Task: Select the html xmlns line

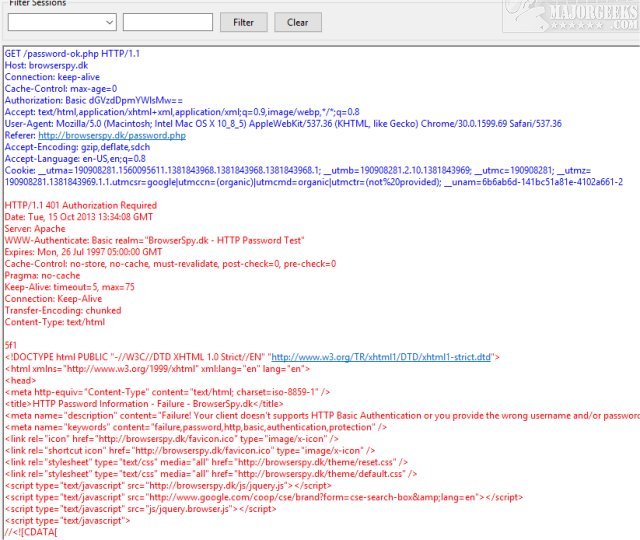Action: click(158, 369)
